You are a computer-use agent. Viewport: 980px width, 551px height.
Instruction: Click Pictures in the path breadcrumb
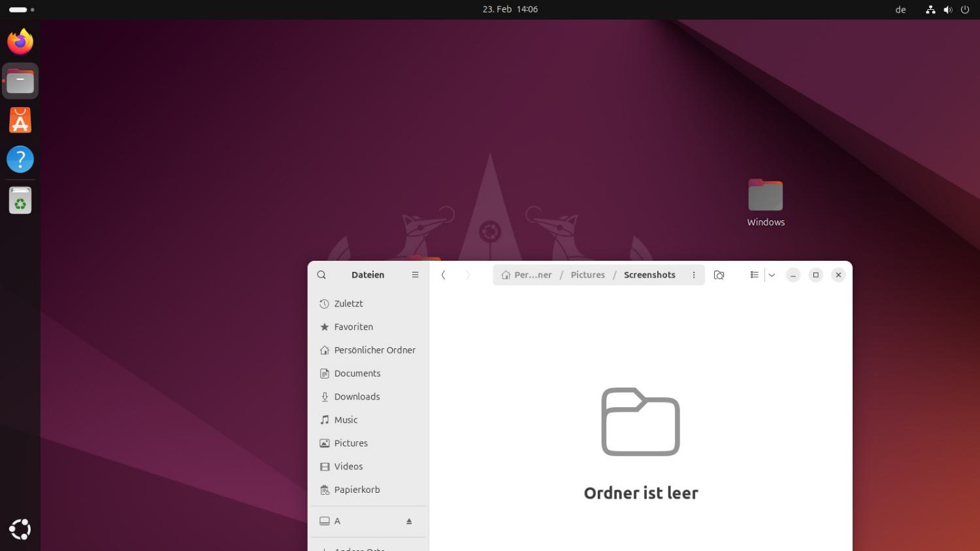point(587,275)
